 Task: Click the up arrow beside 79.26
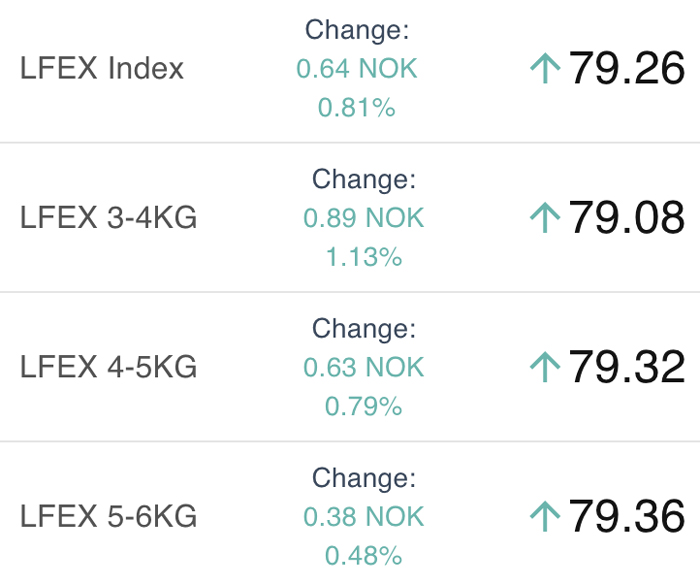pos(545,68)
